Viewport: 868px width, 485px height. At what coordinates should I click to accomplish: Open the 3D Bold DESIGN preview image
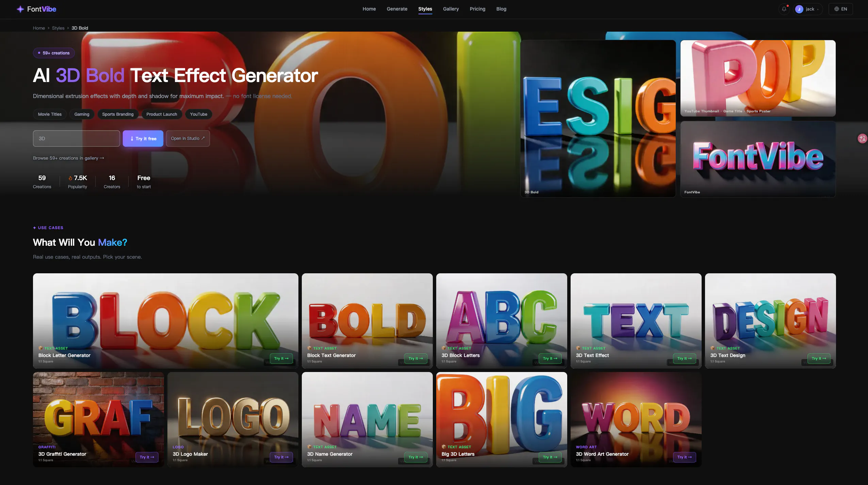(598, 119)
